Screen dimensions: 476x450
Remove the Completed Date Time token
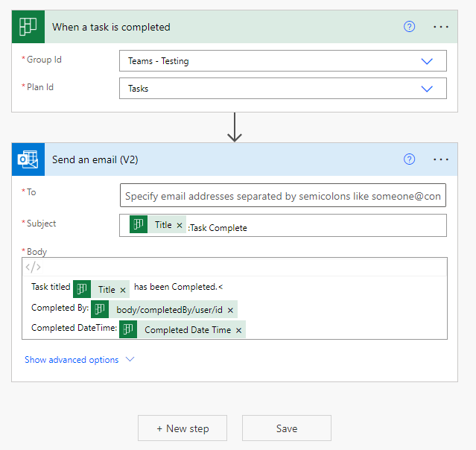click(x=238, y=330)
